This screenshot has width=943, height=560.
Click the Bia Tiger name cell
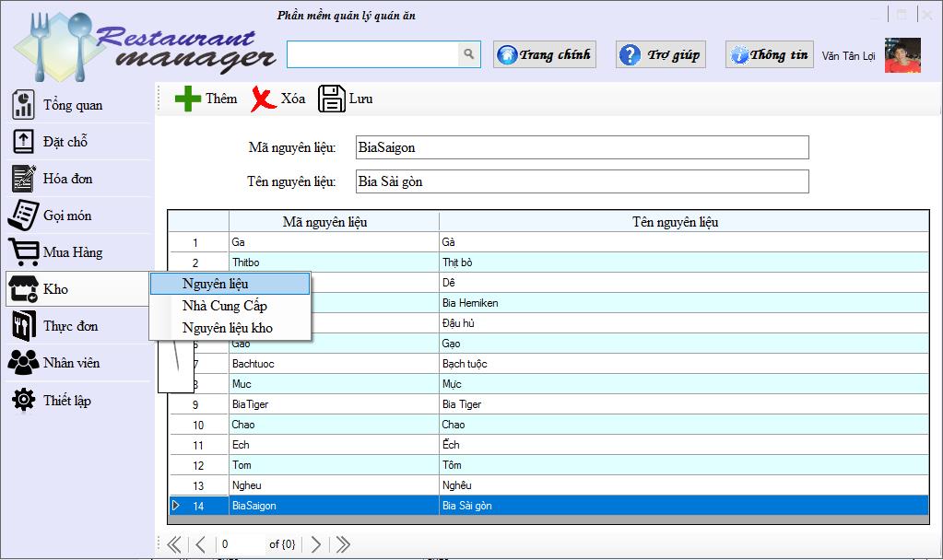pyautogui.click(x=684, y=404)
